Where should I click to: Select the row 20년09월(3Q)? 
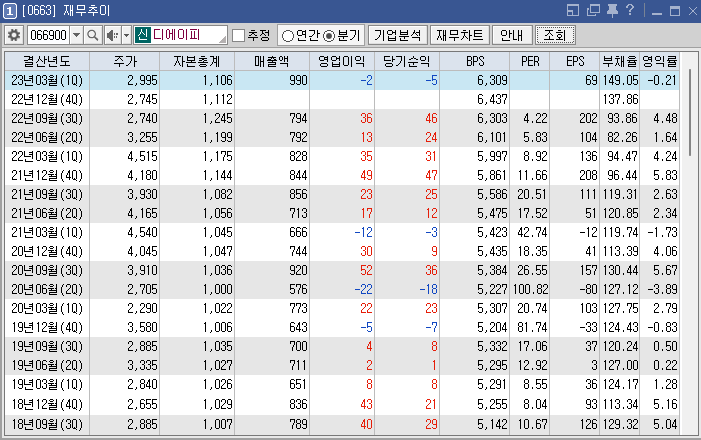click(342, 270)
